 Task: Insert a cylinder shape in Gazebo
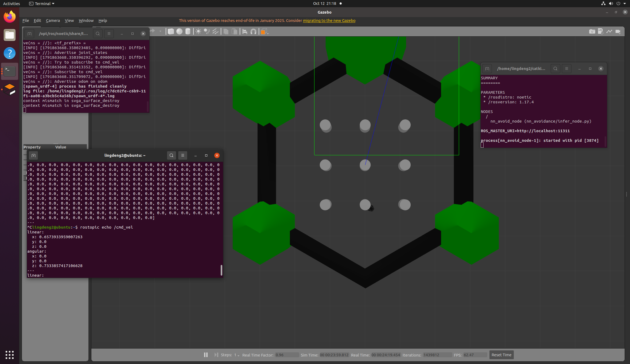188,32
